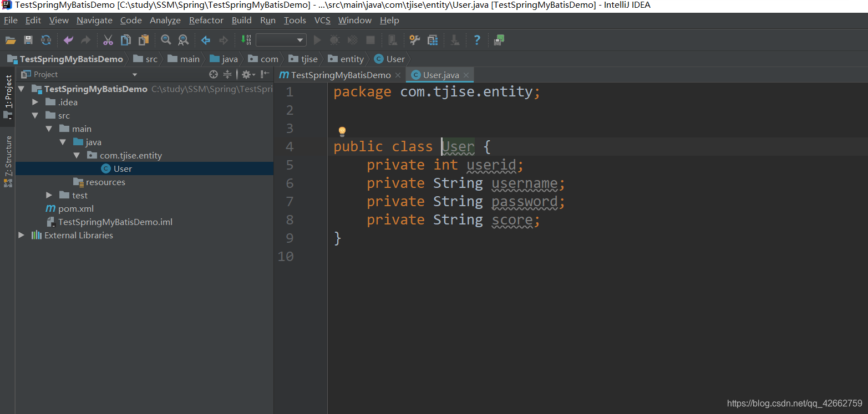Image resolution: width=868 pixels, height=414 pixels.
Task: Click the Open folder toolbar icon
Action: pyautogui.click(x=11, y=40)
